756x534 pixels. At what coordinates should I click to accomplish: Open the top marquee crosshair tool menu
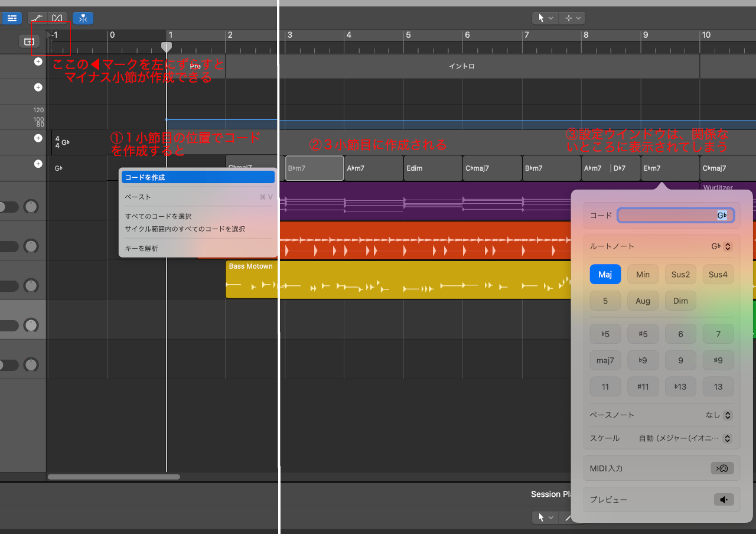point(571,18)
